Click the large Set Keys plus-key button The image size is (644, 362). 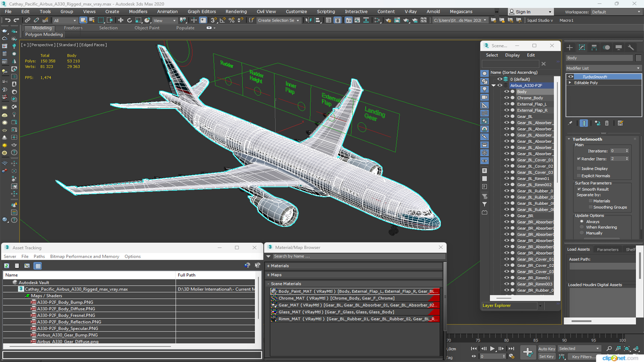528,352
